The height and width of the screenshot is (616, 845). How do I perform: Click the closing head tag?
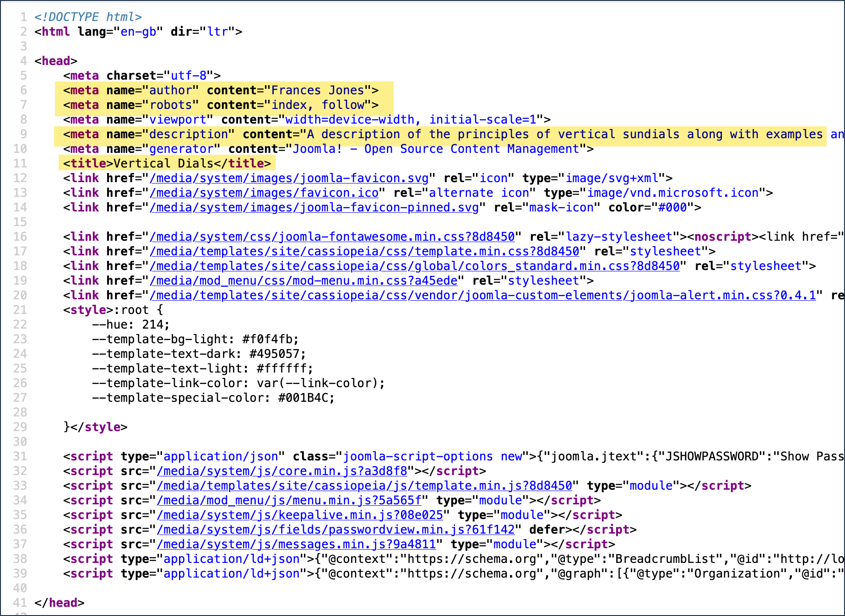tap(60, 603)
